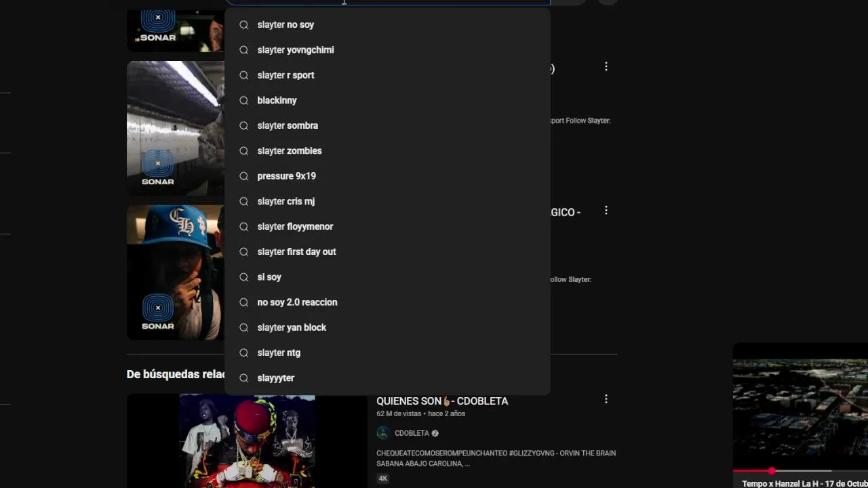Screen dimensions: 868x488
Task: Select suggestion 'slayter no soy'
Action: (x=387, y=24)
